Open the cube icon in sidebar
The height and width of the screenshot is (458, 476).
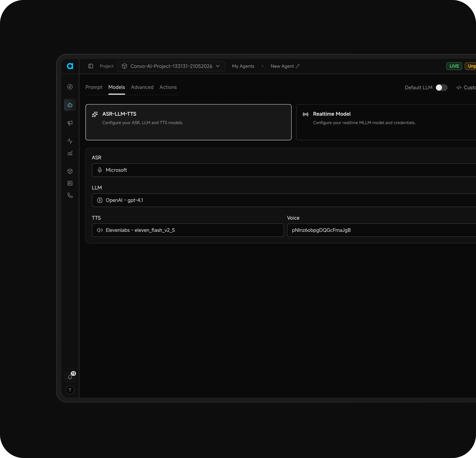point(70,171)
